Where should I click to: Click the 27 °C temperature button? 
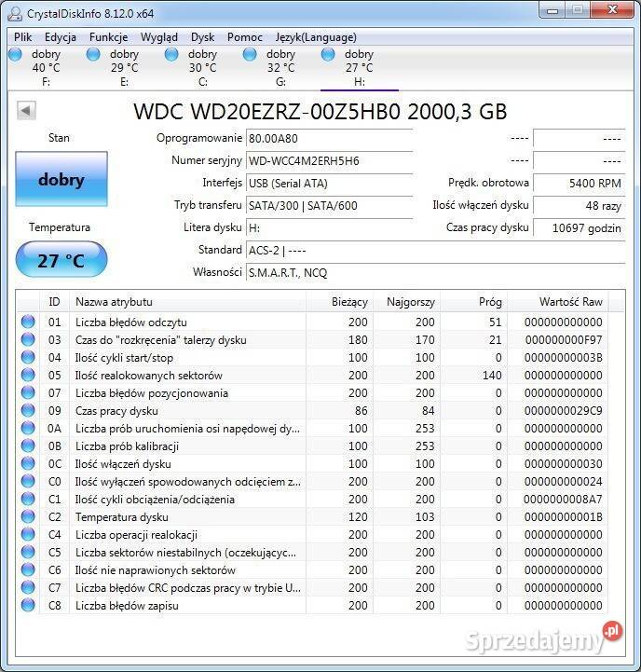tap(61, 259)
